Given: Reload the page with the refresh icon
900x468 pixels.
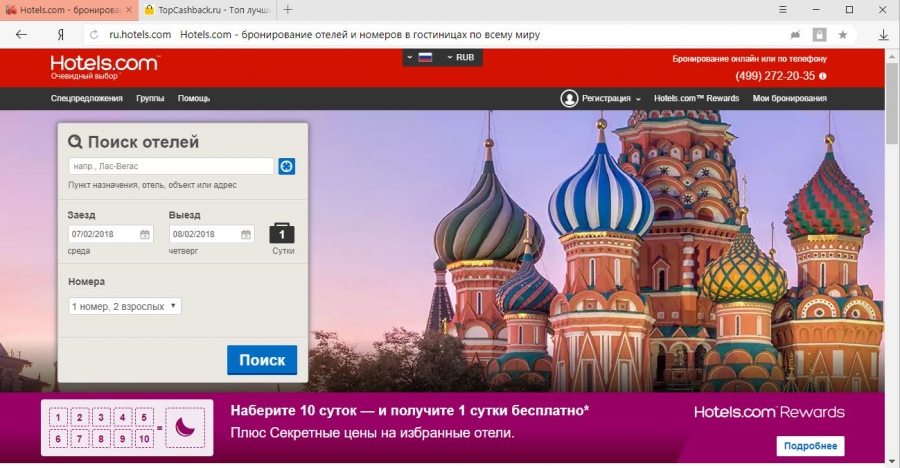Looking at the screenshot, I should [x=94, y=34].
